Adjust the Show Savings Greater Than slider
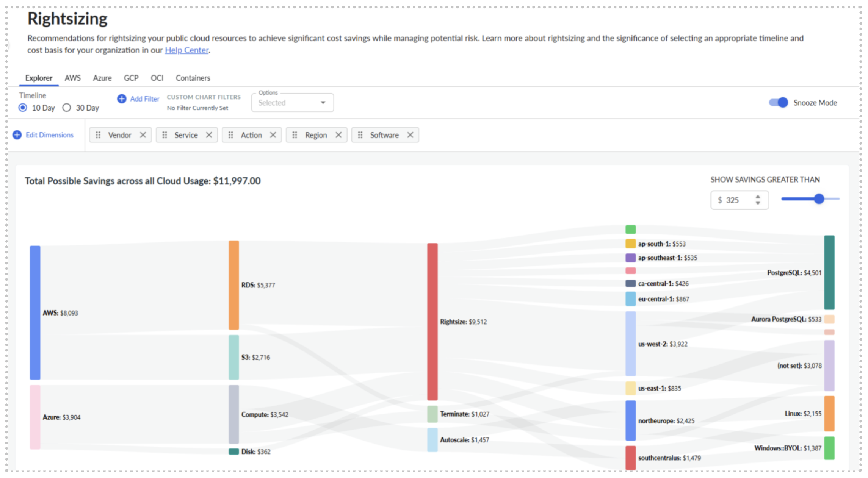Screen dimensions: 868x478 click(x=818, y=198)
